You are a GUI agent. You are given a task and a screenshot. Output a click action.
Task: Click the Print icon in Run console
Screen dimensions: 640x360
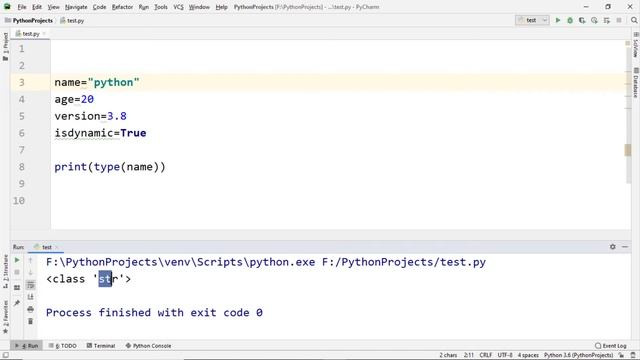click(x=30, y=309)
